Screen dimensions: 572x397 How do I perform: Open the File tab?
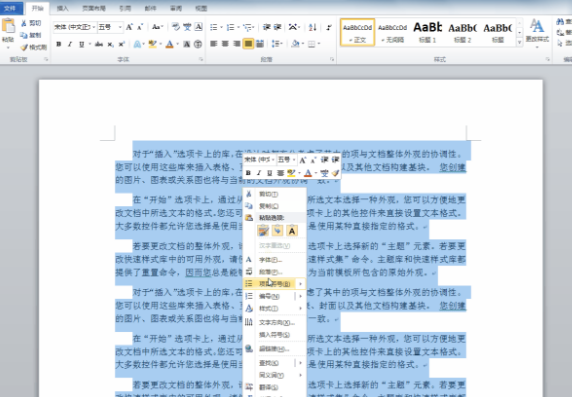tap(11, 8)
